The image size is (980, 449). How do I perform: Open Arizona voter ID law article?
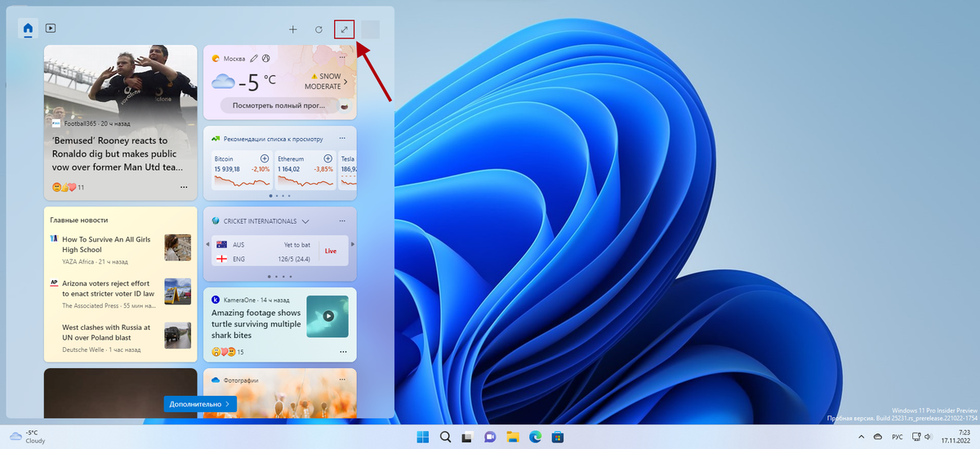click(x=108, y=287)
